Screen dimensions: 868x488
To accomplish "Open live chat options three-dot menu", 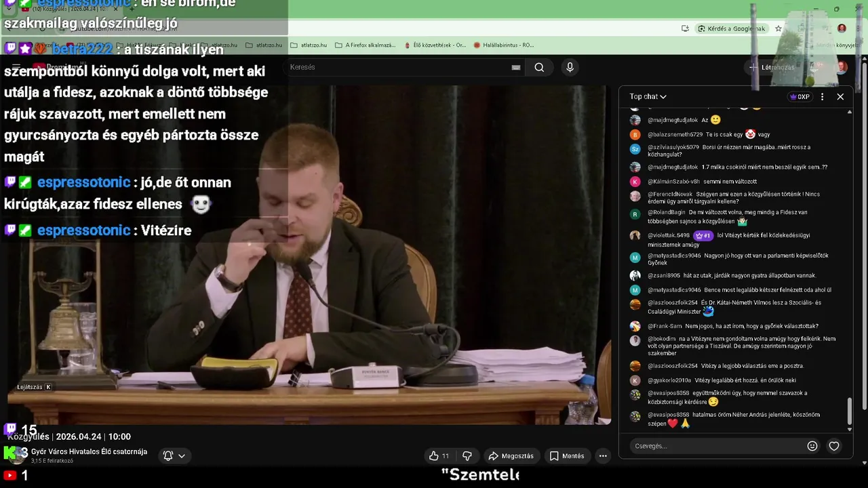I will point(822,97).
